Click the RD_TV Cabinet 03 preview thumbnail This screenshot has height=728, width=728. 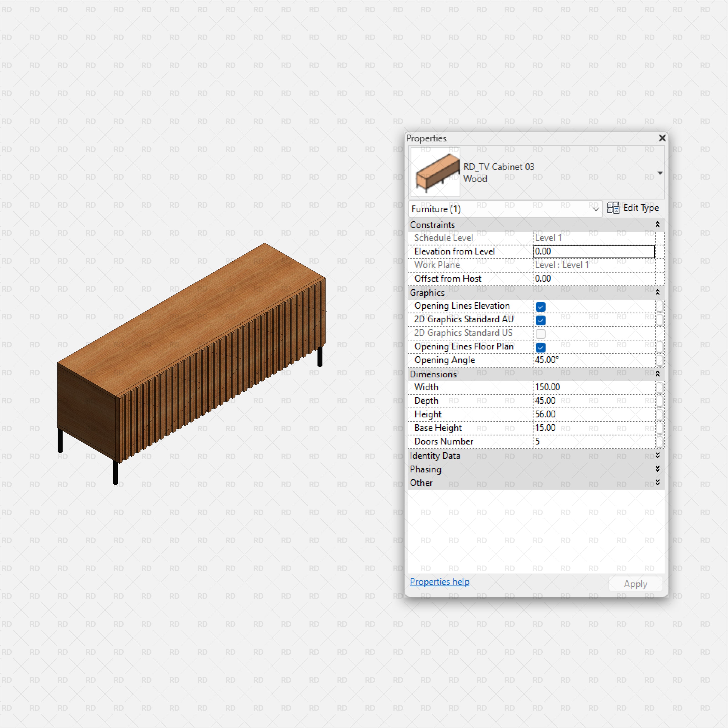coord(435,172)
